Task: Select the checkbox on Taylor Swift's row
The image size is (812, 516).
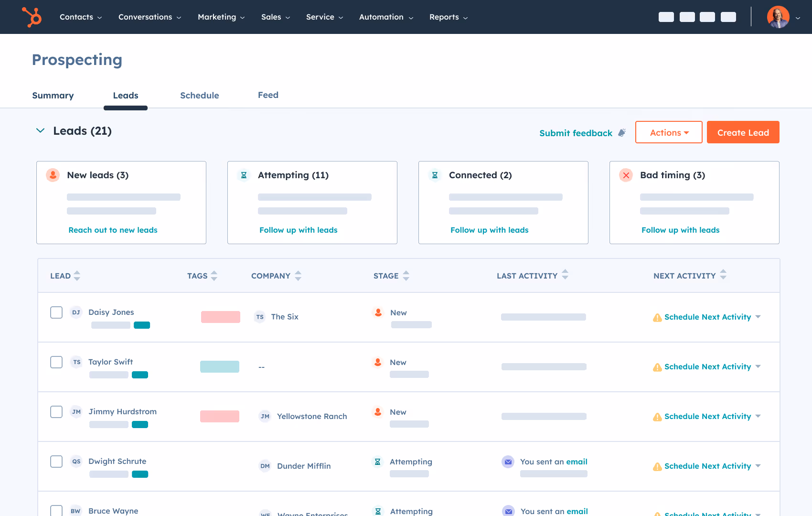Action: pos(56,362)
